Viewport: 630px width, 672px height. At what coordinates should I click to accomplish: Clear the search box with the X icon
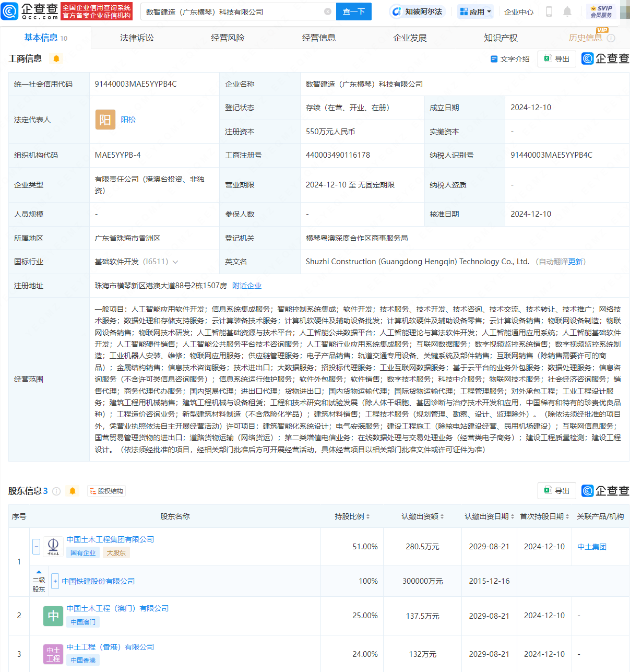pos(328,11)
